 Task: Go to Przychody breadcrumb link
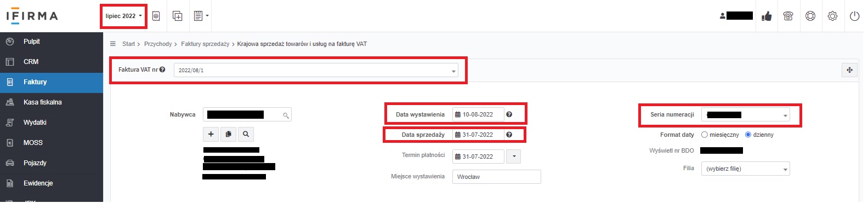tap(158, 44)
